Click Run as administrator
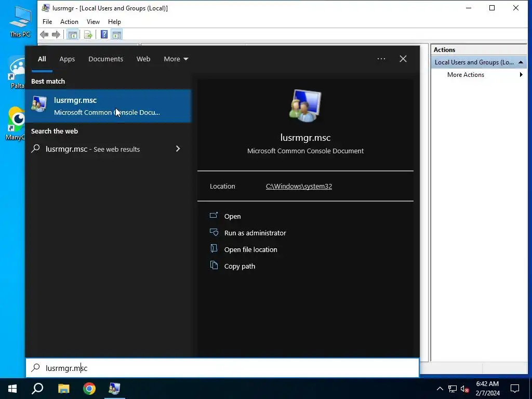 pos(255,233)
